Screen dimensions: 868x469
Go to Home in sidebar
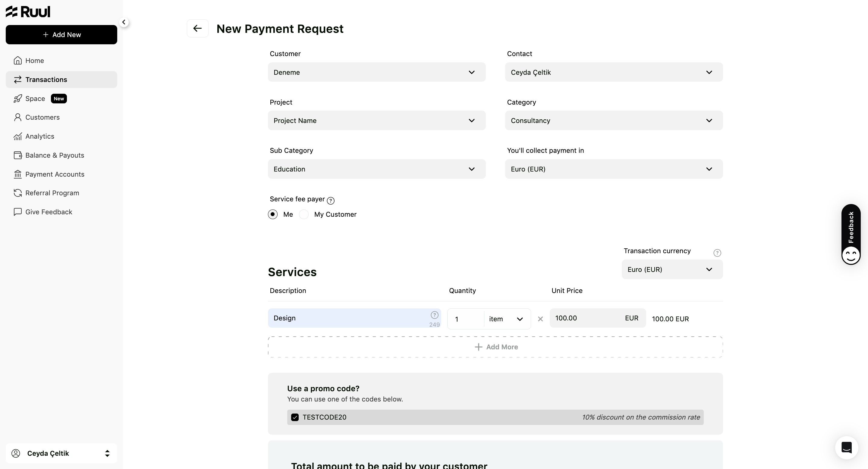pyautogui.click(x=61, y=61)
